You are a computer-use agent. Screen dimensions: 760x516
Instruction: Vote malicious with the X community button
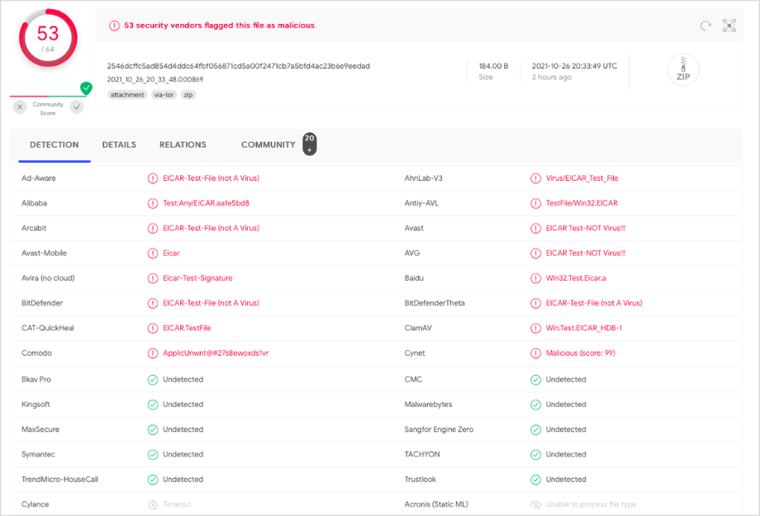(19, 107)
